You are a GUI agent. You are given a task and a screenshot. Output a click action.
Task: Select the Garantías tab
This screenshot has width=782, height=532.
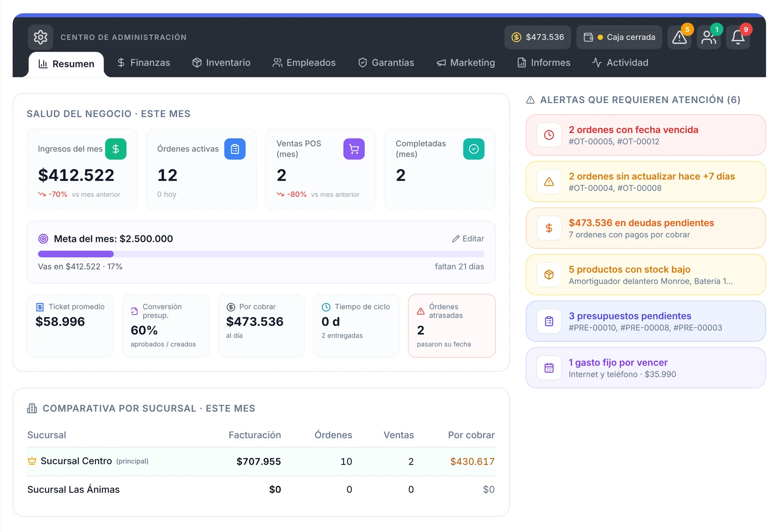pos(386,63)
